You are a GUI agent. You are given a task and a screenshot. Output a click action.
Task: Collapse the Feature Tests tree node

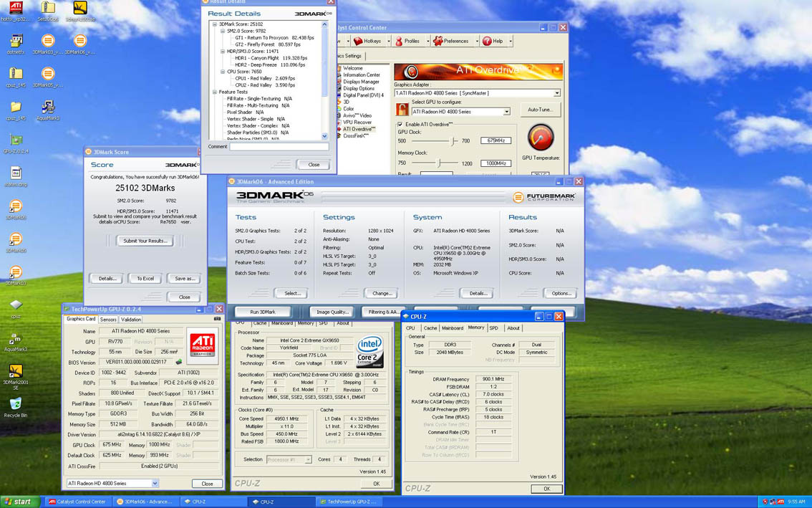(x=214, y=92)
